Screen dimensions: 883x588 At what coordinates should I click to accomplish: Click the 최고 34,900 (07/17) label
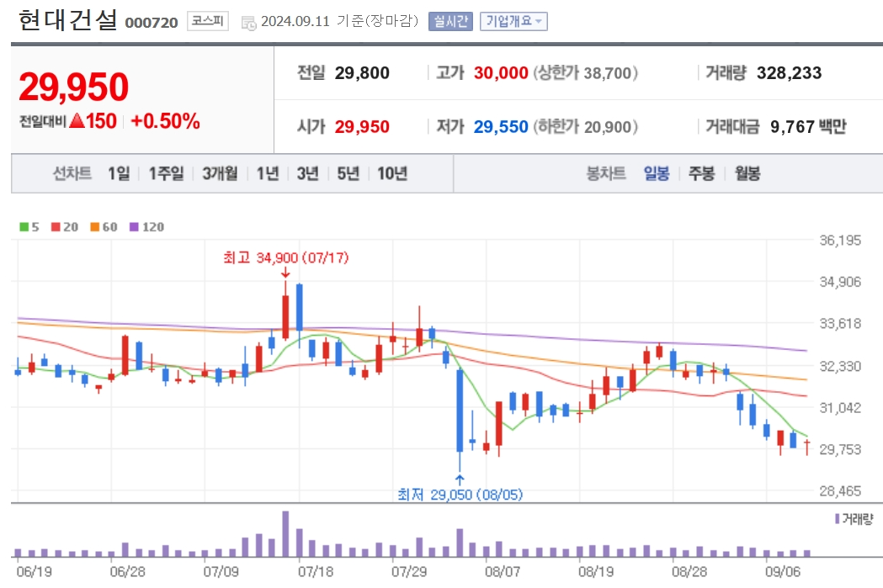coord(285,257)
